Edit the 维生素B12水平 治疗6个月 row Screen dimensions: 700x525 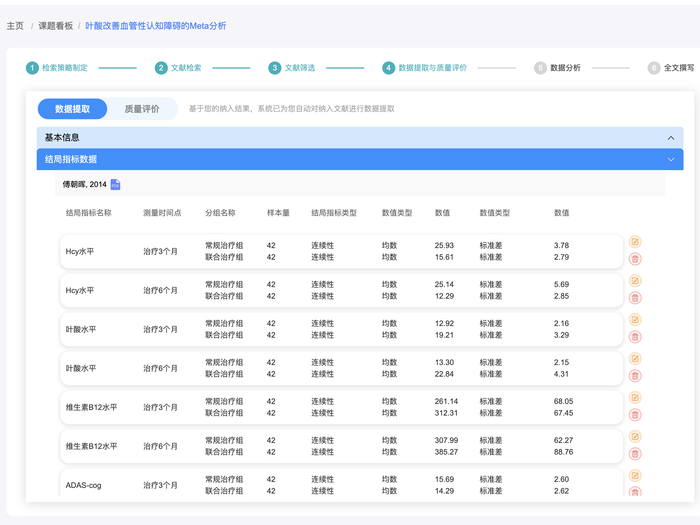coord(635,437)
